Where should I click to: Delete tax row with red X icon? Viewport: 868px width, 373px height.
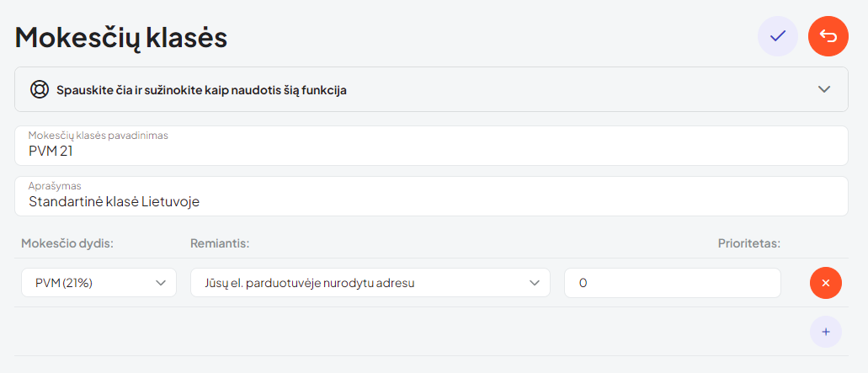(826, 283)
